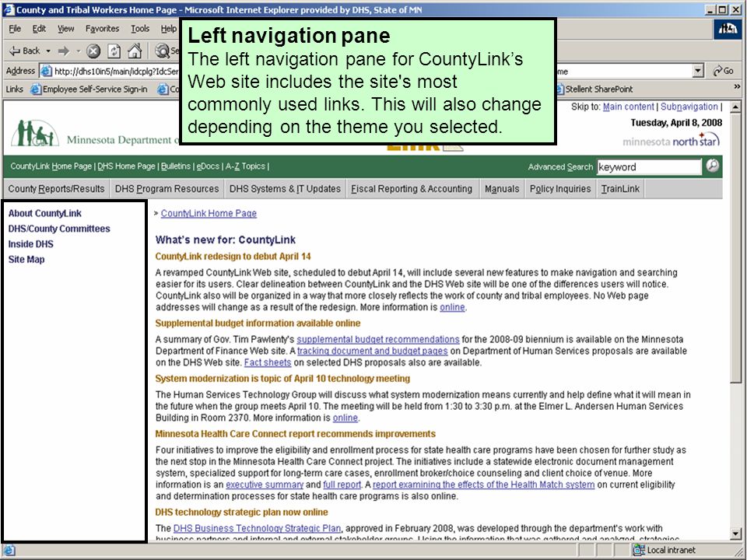
Task: Click the CountyLink Home Page breadcrumb link
Action: point(209,213)
